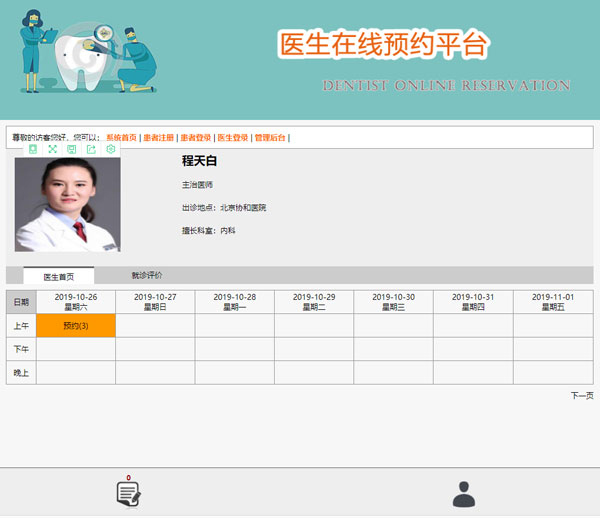Click the first icon in image hover toolbar

(33, 149)
